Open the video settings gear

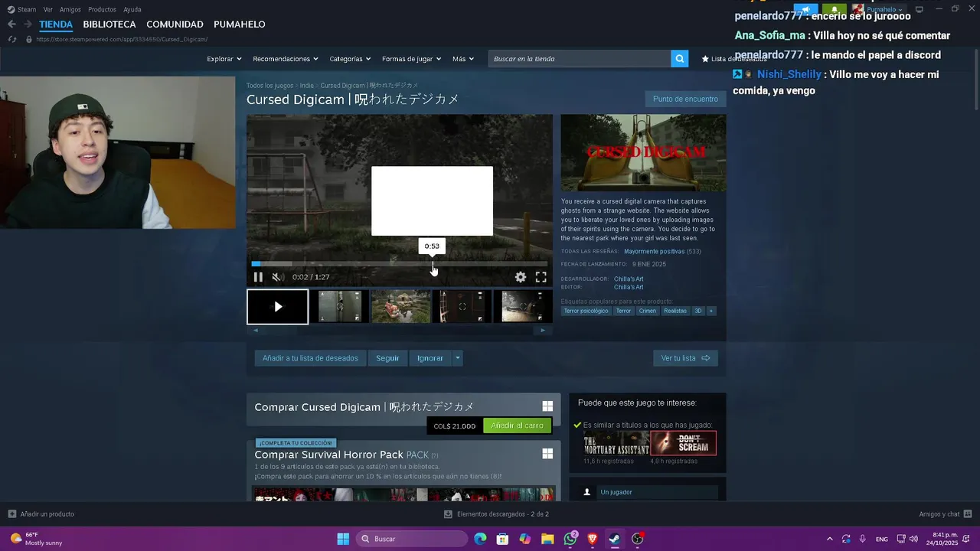[x=520, y=277]
